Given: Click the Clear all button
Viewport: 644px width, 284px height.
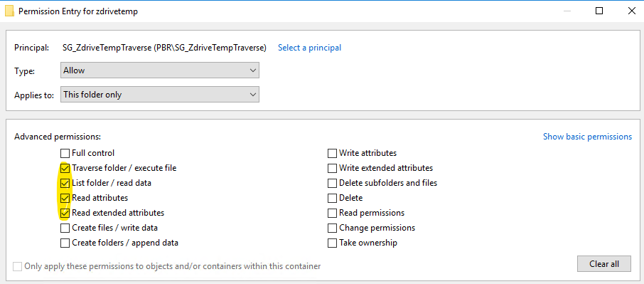Looking at the screenshot, I should click(x=603, y=264).
